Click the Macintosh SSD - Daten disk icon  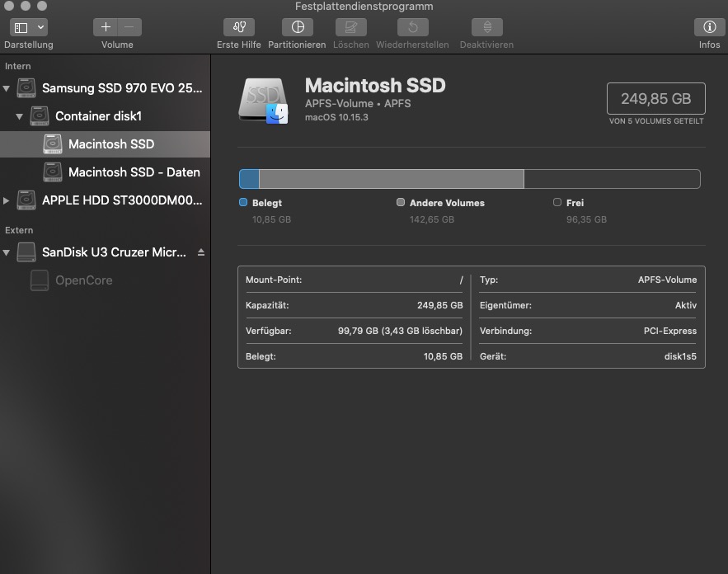point(53,172)
